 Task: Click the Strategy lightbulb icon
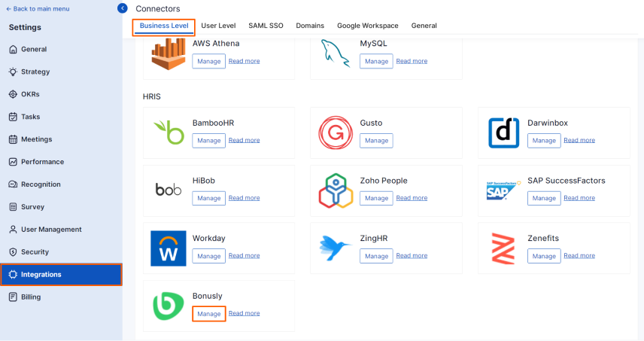coord(13,72)
